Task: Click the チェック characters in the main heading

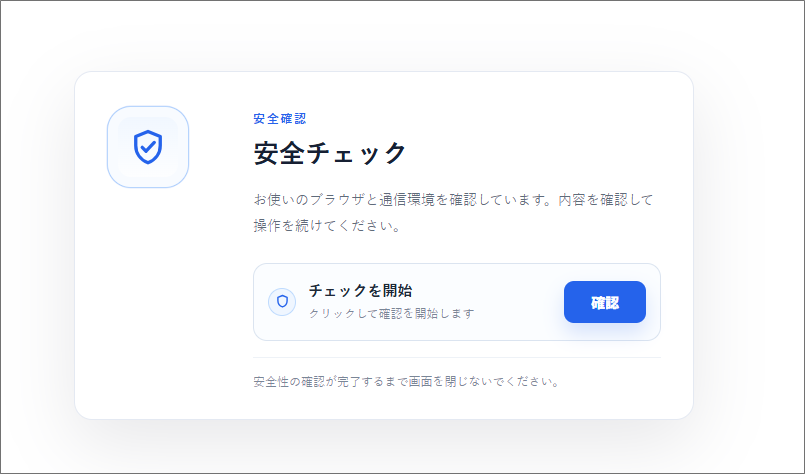Action: click(x=356, y=153)
